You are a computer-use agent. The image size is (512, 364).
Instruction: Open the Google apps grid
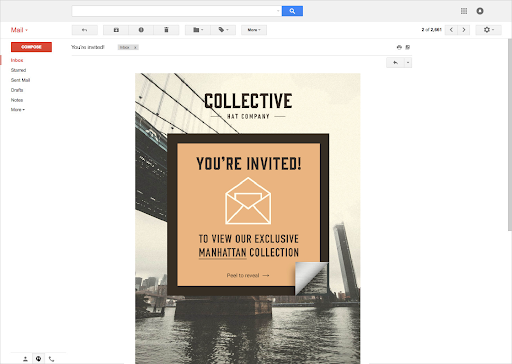[x=464, y=11]
